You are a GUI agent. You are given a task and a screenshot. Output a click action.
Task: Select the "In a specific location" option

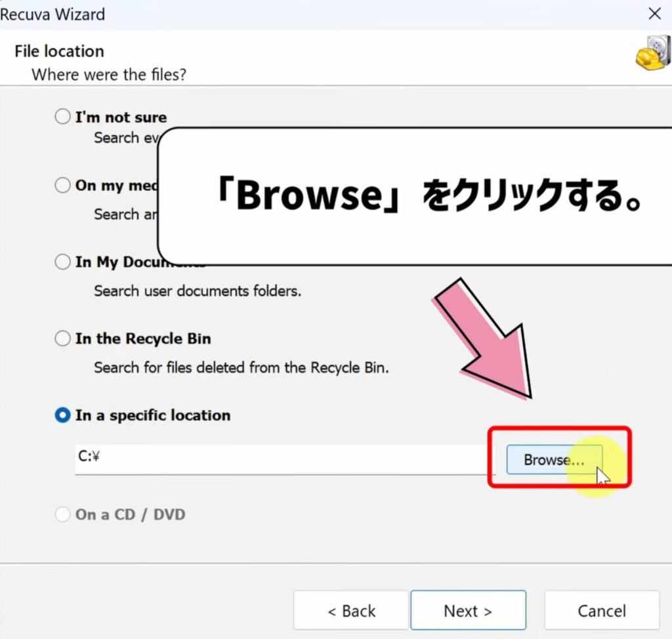62,415
